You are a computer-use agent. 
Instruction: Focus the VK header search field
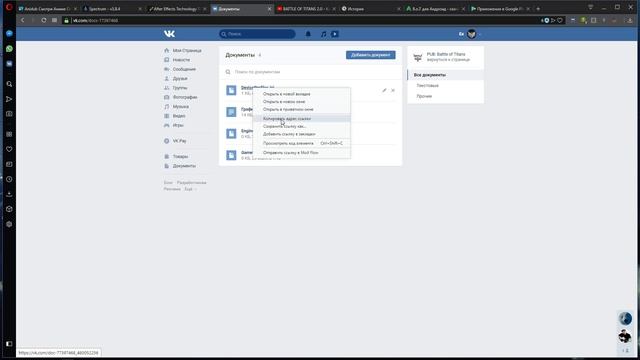point(257,34)
